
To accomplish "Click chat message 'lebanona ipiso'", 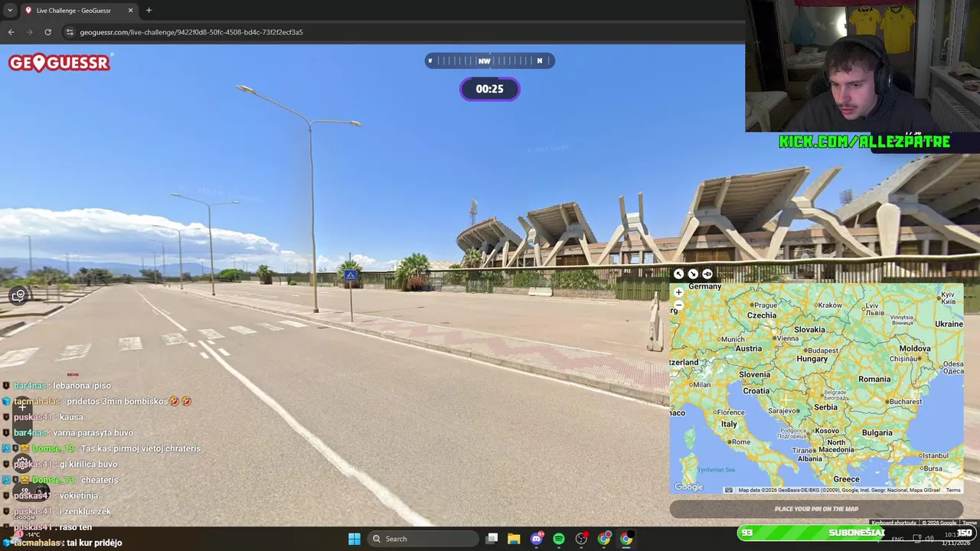I will [82, 386].
